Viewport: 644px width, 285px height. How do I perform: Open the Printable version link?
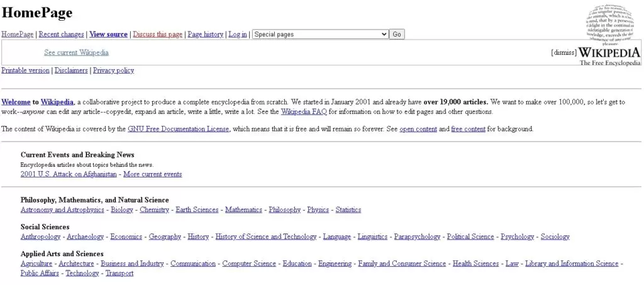(25, 70)
